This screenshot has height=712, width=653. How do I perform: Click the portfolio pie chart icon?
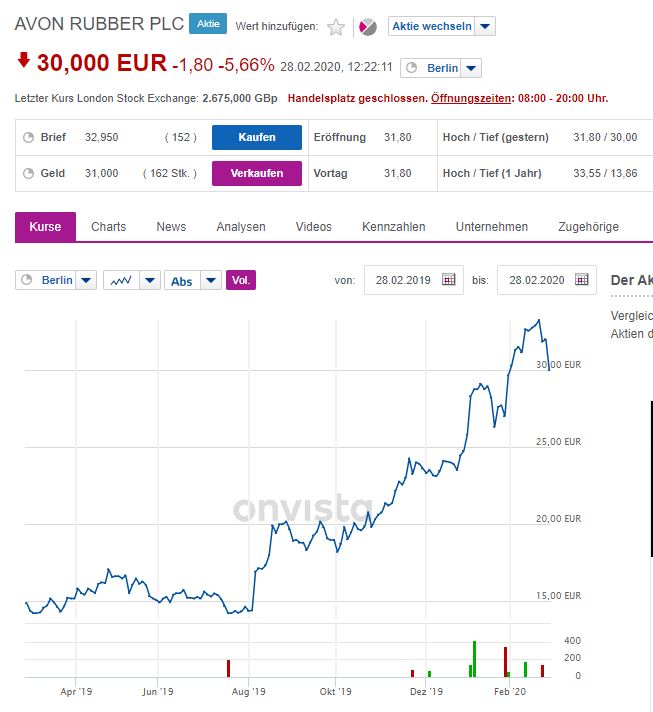point(367,27)
